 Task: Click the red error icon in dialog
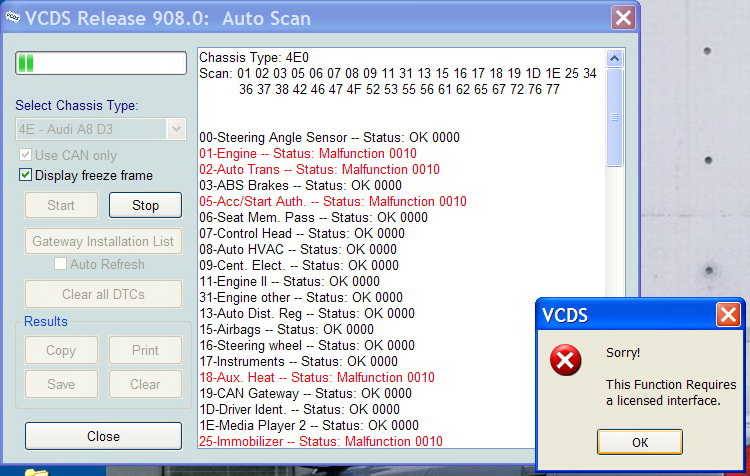[566, 362]
